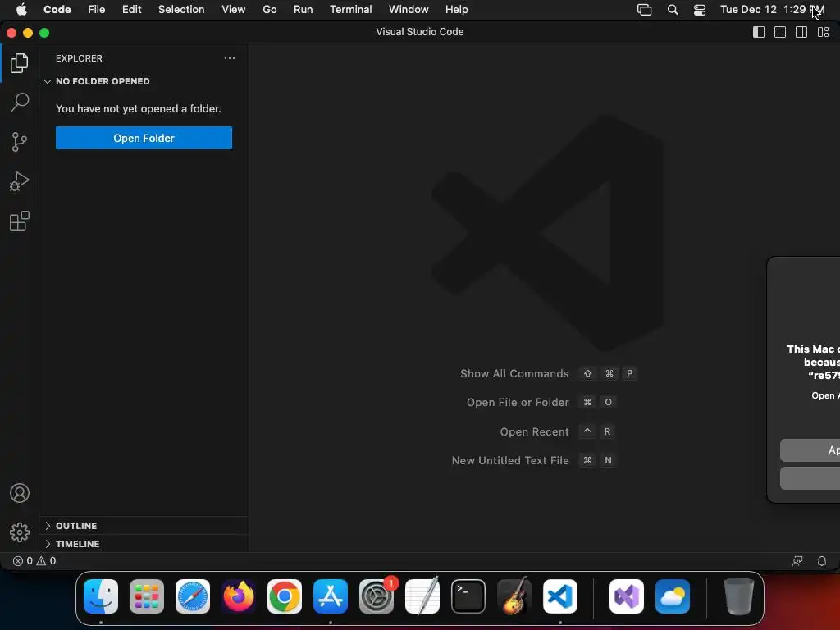Image resolution: width=840 pixels, height=630 pixels.
Task: Open the Terminal menu
Action: click(351, 10)
